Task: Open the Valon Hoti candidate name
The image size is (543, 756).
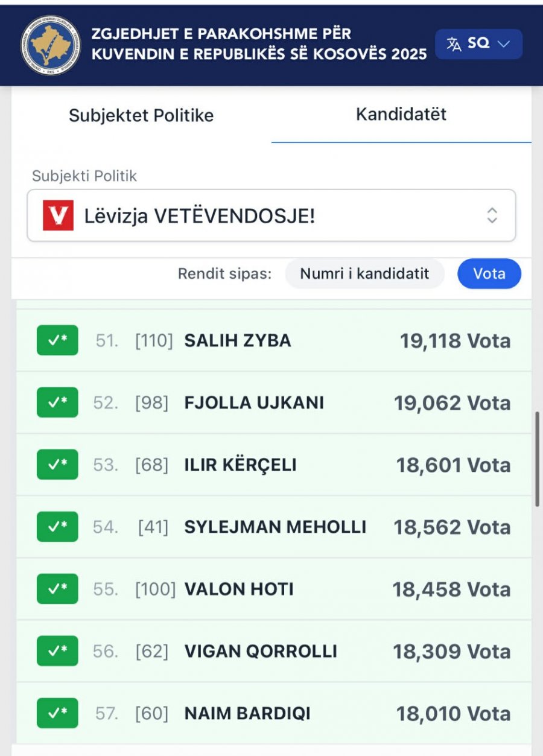Action: coord(239,589)
